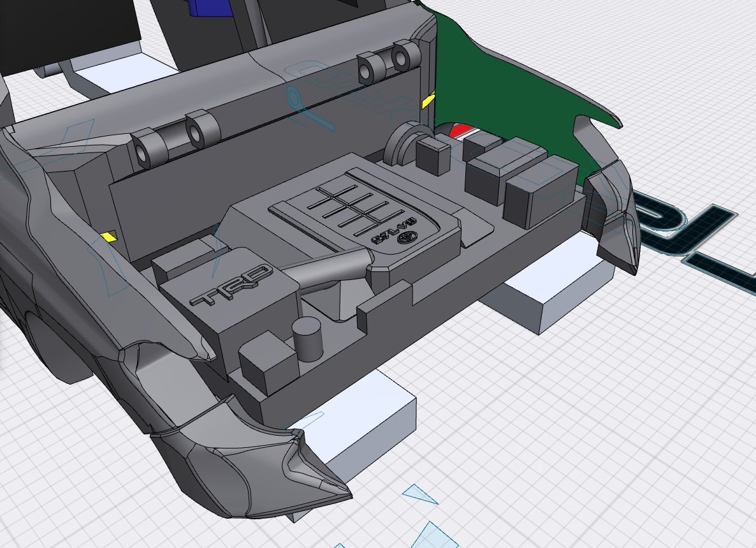This screenshot has width=756, height=548.
Task: Select the hood hinge pair above the firewall's left side
Action: 175,138
